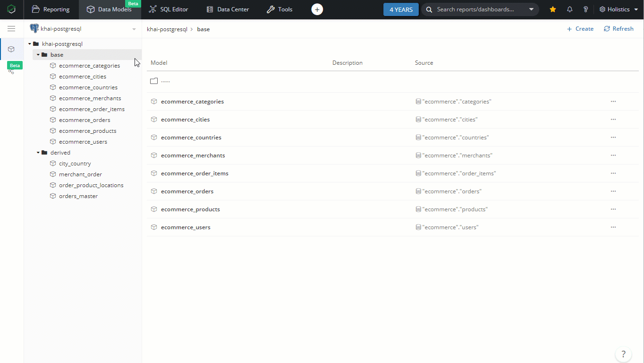Click "ecommerce"."orders" source text
Screen dimensions: 644x363
point(452,191)
